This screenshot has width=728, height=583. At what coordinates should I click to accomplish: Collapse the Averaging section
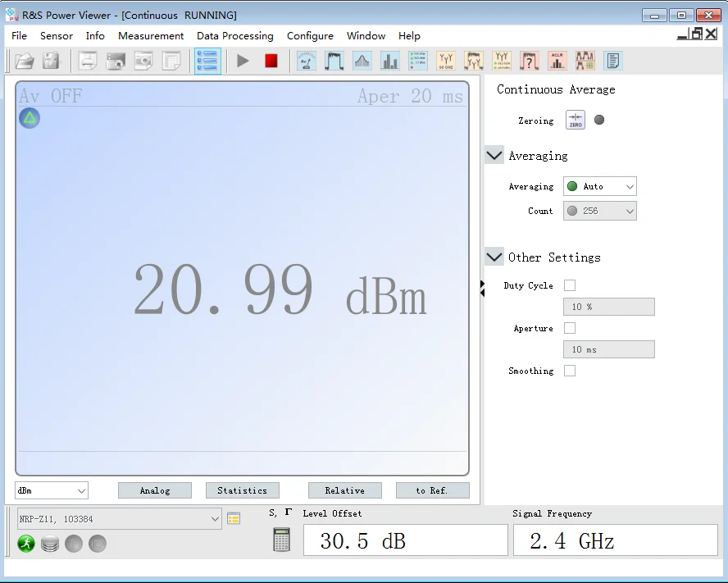click(x=494, y=155)
